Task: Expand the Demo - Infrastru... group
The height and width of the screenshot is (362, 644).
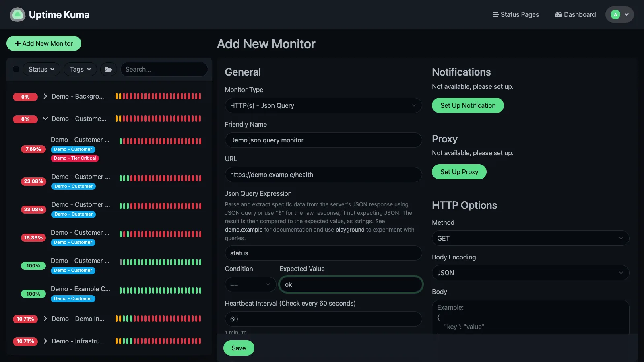Action: click(x=45, y=341)
